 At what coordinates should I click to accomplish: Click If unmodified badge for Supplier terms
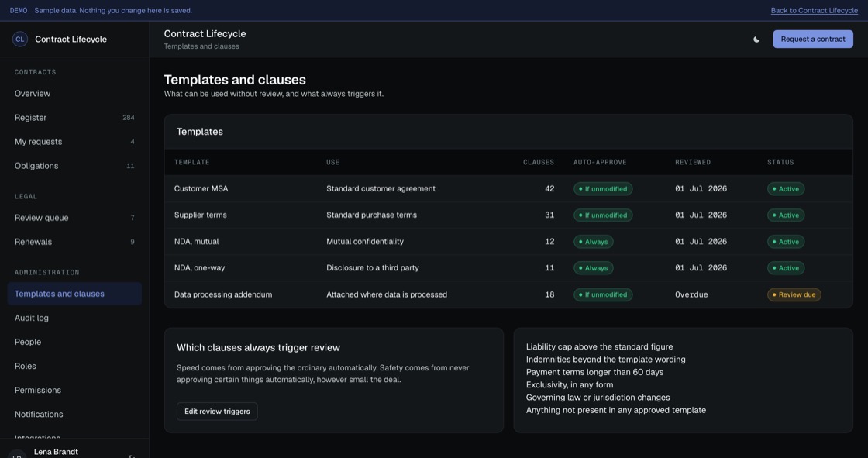tap(603, 215)
